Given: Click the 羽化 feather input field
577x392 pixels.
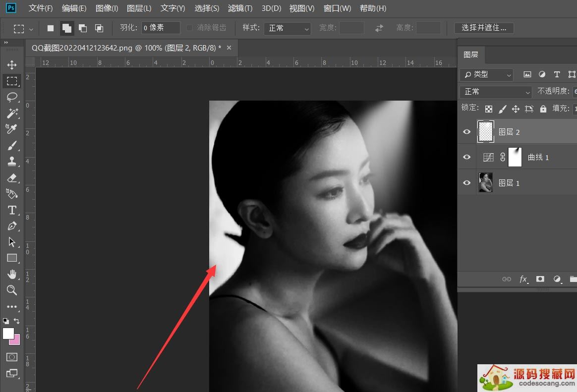Looking at the screenshot, I should (x=161, y=28).
